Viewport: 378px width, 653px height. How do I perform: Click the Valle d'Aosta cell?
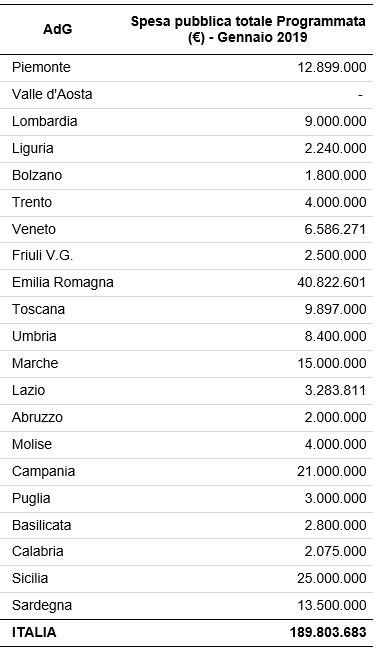click(52, 95)
